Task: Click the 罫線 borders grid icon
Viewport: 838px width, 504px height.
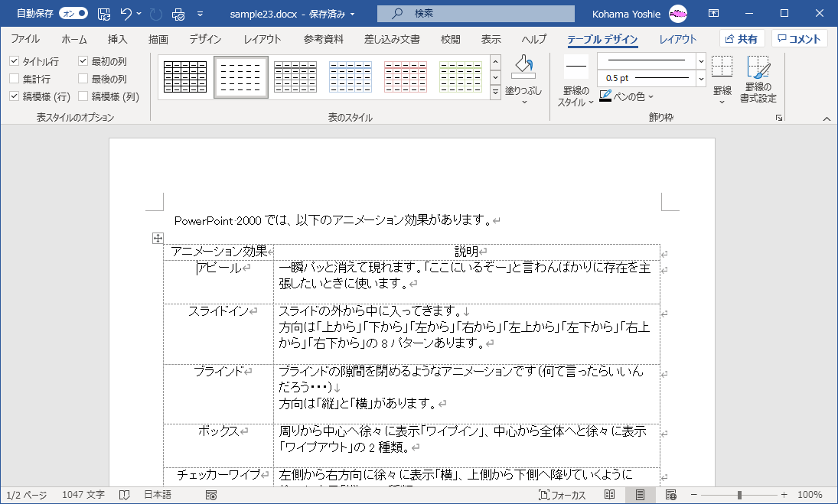Action: [x=722, y=67]
